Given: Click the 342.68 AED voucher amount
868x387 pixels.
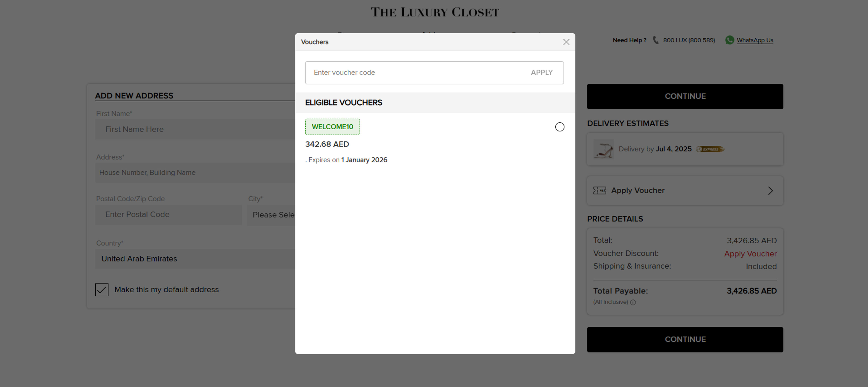Looking at the screenshot, I should click(327, 144).
